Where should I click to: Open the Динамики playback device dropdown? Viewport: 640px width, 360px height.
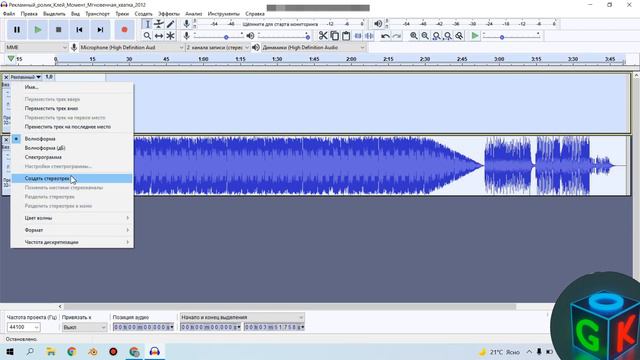pyautogui.click(x=313, y=47)
